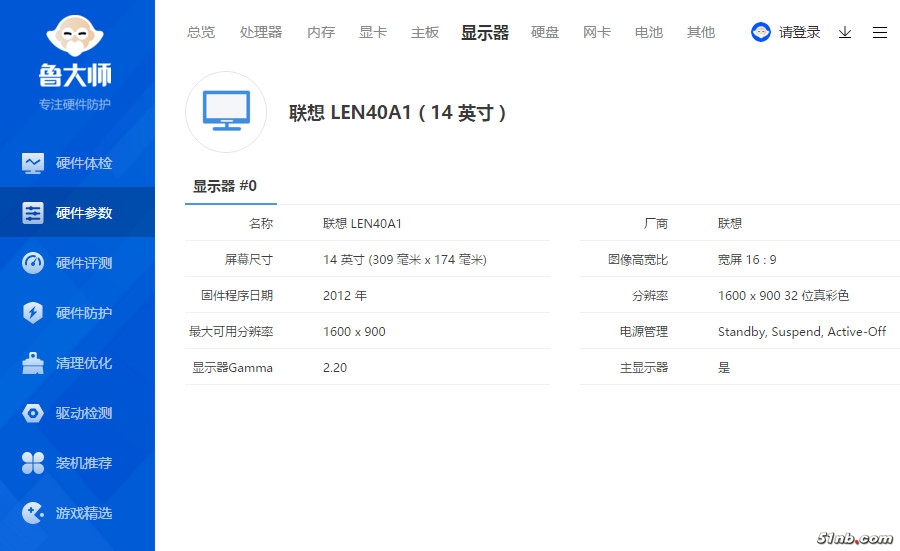Click the 鲁大师 mascot logo
This screenshot has width=900, height=551.
[76, 40]
